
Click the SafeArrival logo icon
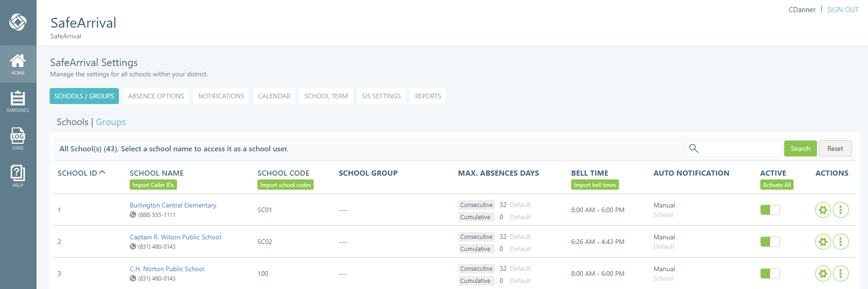click(x=18, y=22)
